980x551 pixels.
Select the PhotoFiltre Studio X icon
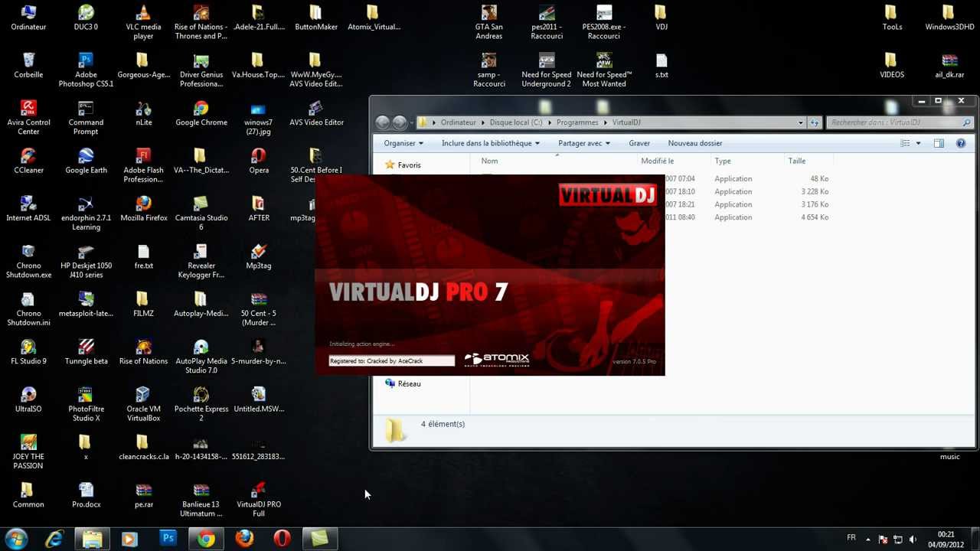tap(86, 404)
